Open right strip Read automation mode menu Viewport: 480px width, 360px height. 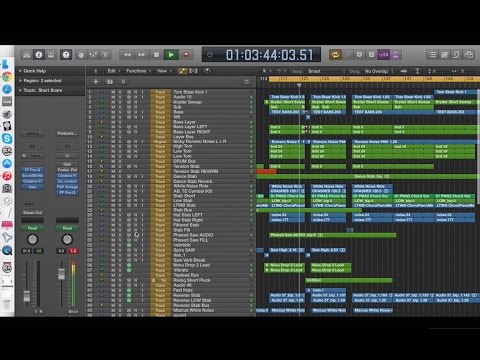click(67, 228)
